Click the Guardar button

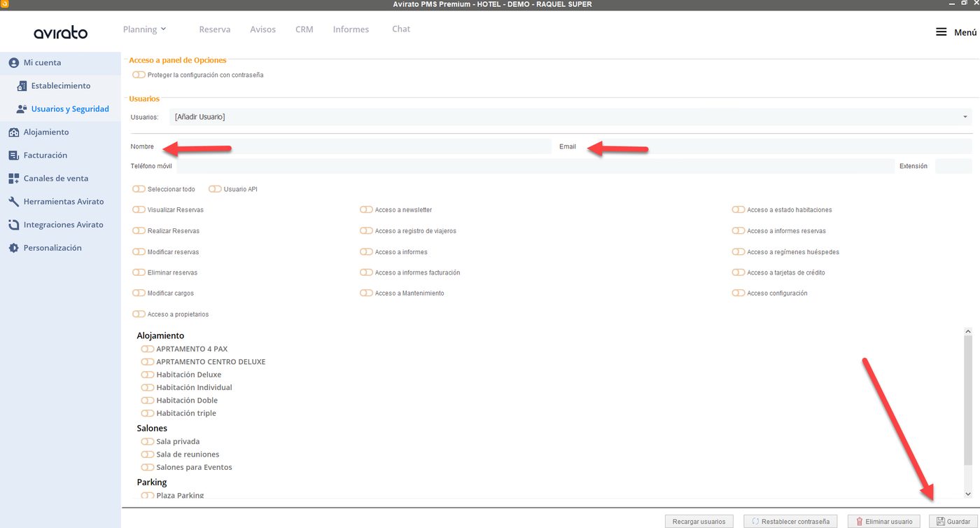coord(953,522)
